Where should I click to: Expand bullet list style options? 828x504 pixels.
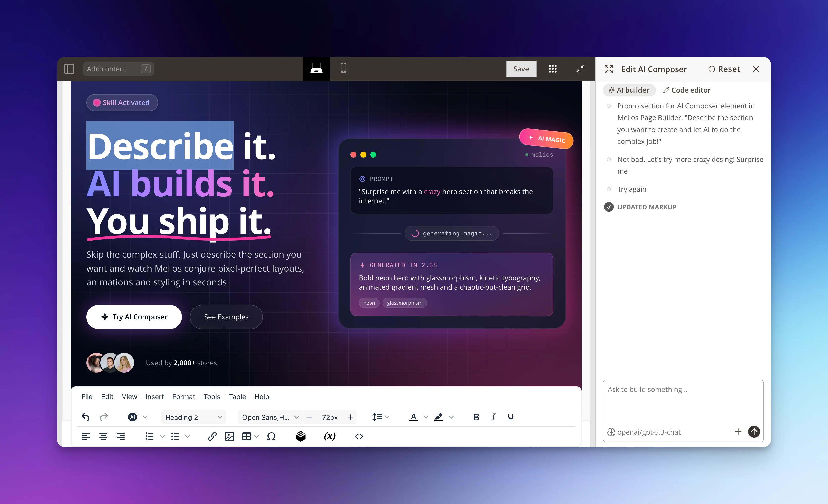[x=188, y=436]
